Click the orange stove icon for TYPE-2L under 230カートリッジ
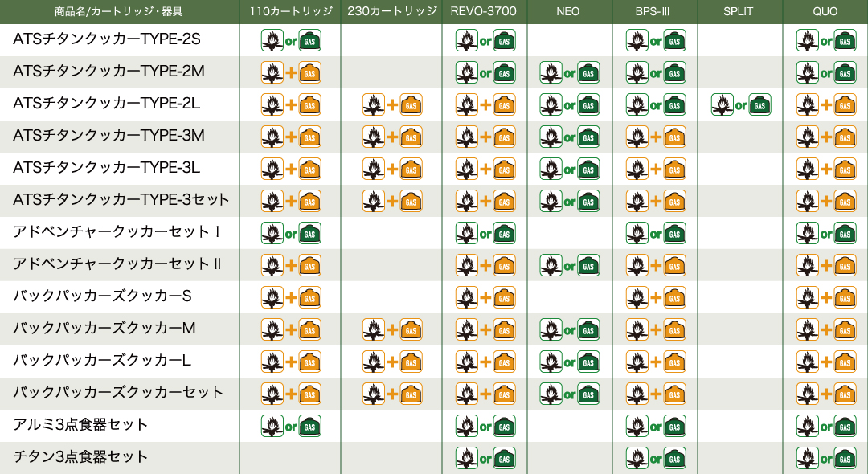This screenshot has width=868, height=474. [x=374, y=104]
